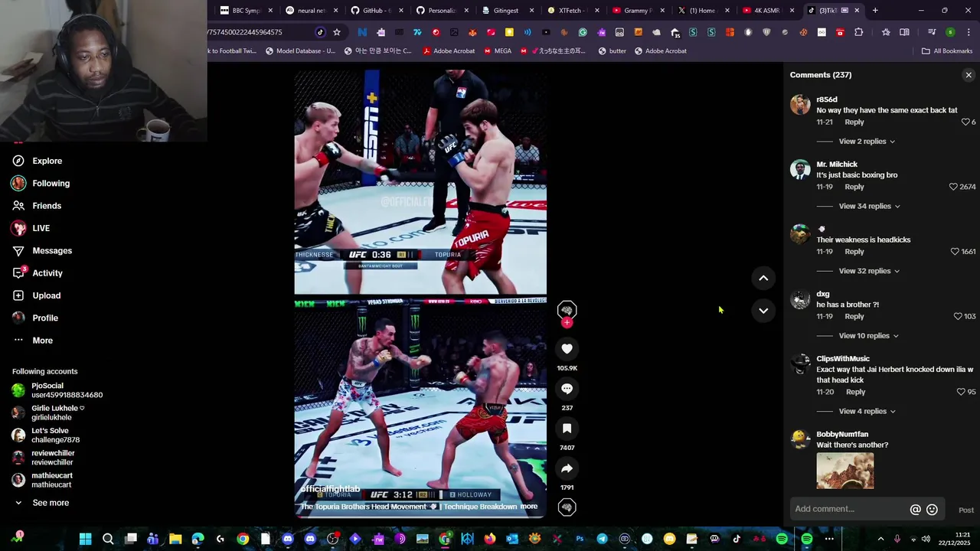The height and width of the screenshot is (551, 980).
Task: Reply to ClipsWithMusic's comment
Action: [x=855, y=392]
